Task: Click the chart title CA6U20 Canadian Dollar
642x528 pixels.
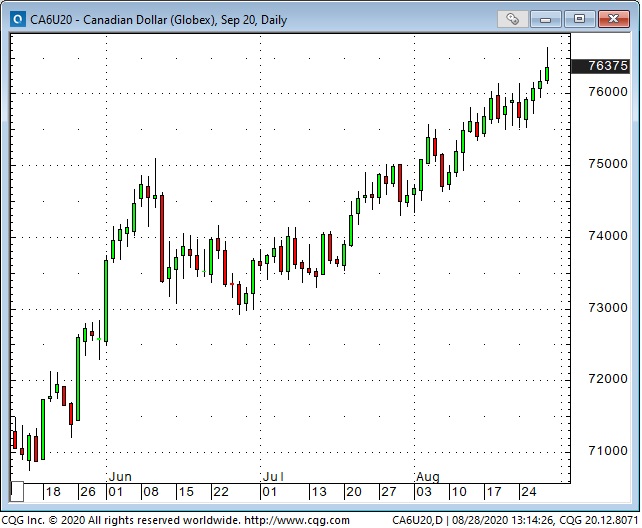Action: pos(158,20)
